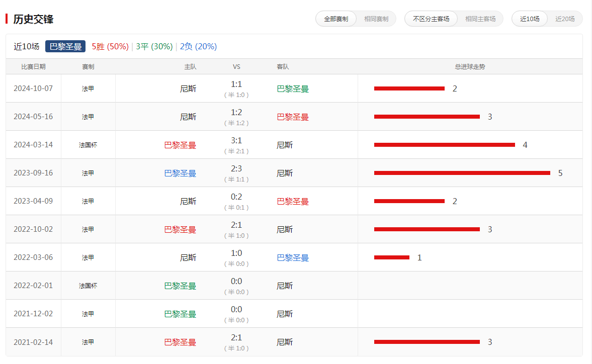Switch to 相同赛制 filter
The image size is (592, 364).
coord(376,19)
